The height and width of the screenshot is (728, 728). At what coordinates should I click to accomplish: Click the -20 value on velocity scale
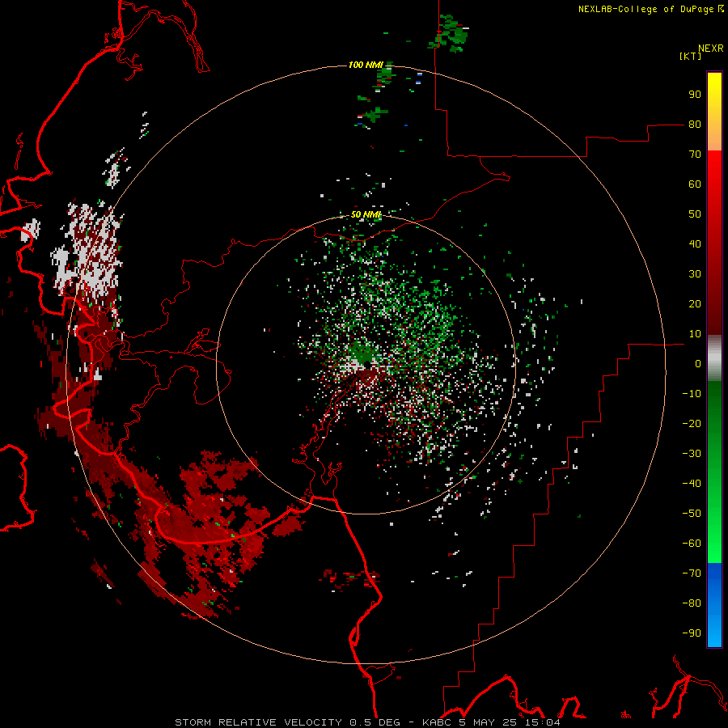(x=692, y=423)
